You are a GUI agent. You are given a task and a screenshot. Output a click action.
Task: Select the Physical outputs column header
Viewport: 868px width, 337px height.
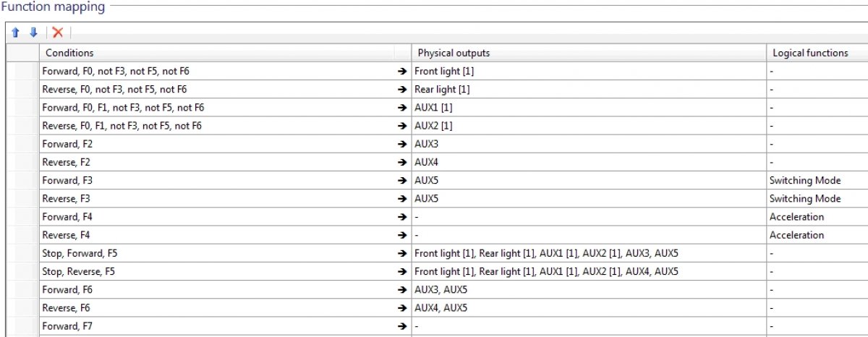590,53
